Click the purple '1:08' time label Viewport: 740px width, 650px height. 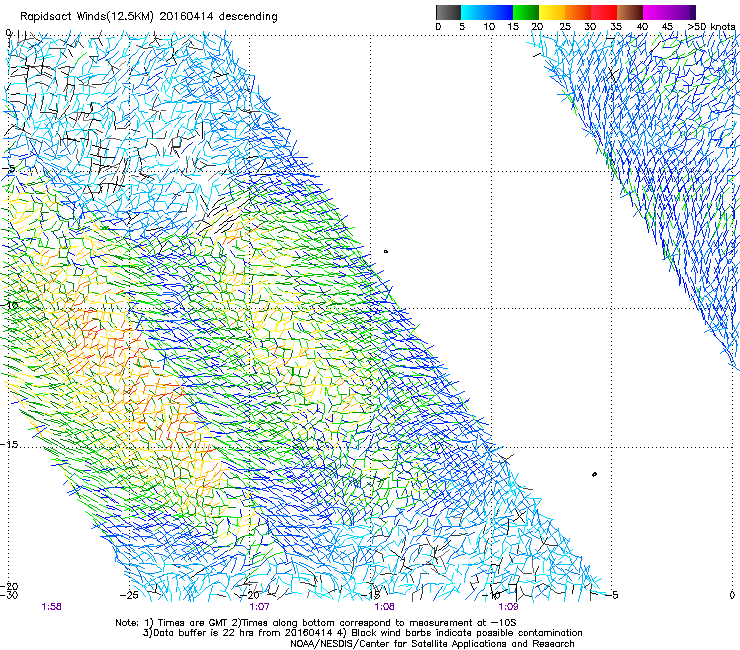385,607
